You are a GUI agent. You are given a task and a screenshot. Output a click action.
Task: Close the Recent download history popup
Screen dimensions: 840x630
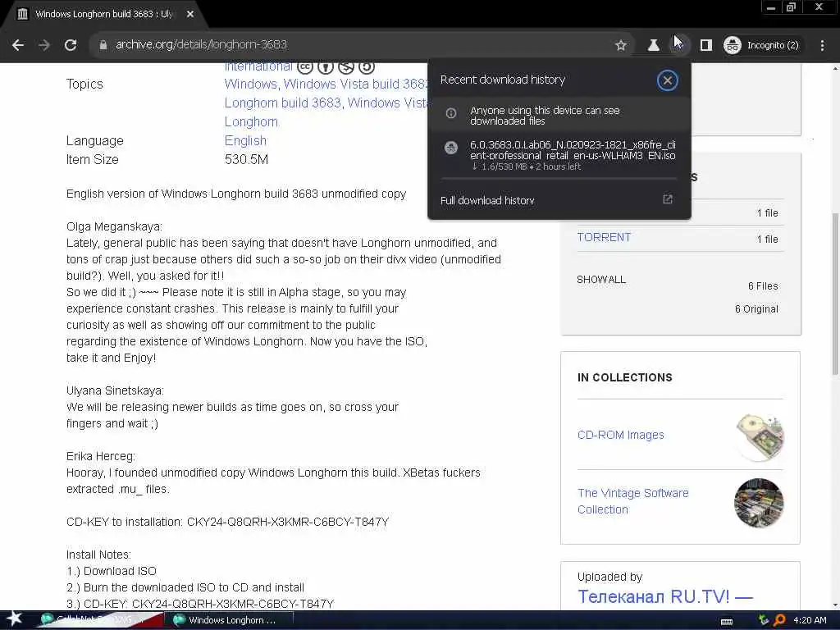[667, 81]
